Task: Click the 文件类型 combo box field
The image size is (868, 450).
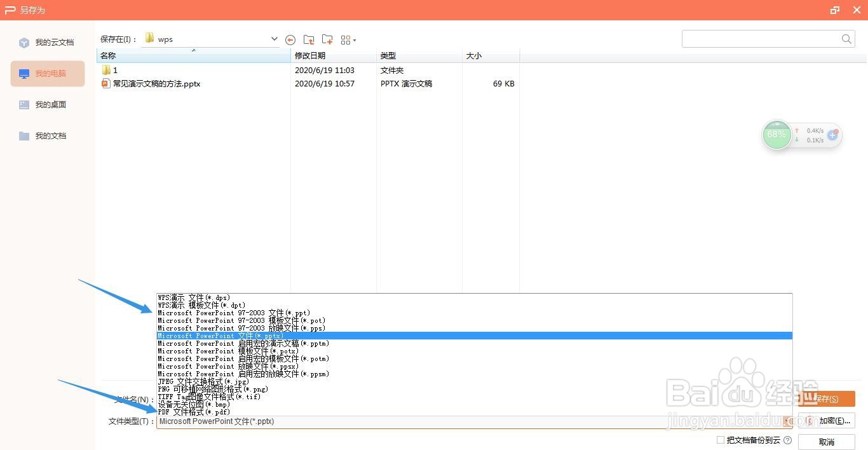Action: pos(475,421)
